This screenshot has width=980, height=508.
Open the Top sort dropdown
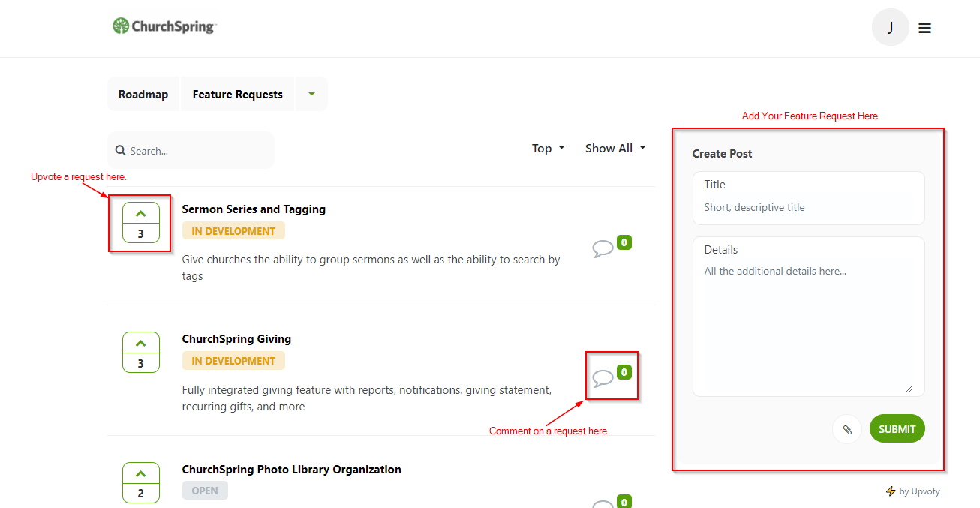tap(549, 149)
